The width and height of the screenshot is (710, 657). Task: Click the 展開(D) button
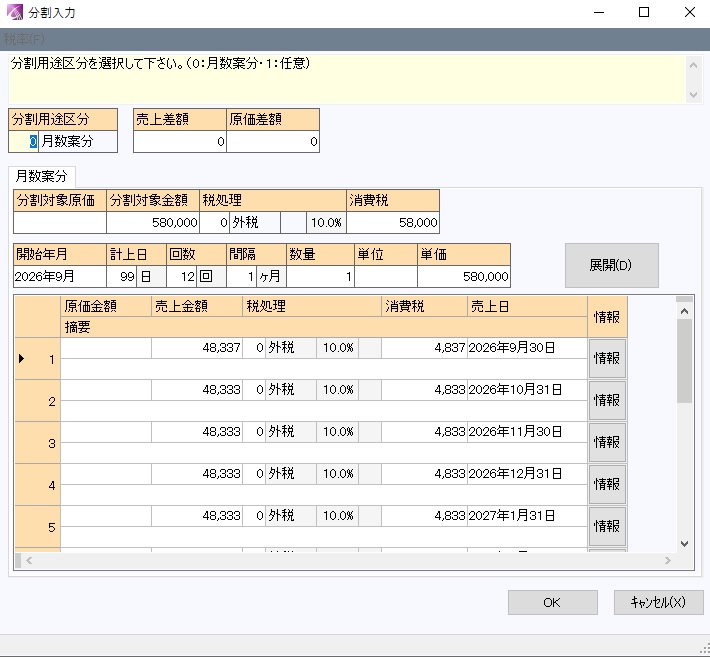[611, 265]
